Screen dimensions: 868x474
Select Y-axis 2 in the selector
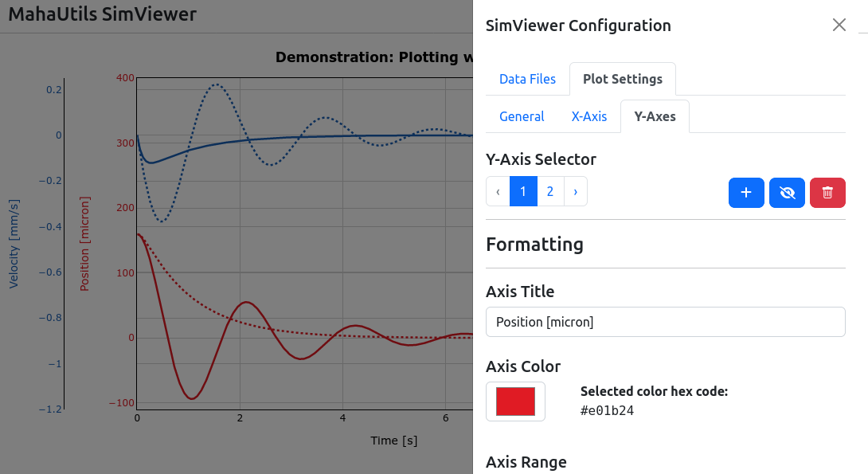pos(550,192)
